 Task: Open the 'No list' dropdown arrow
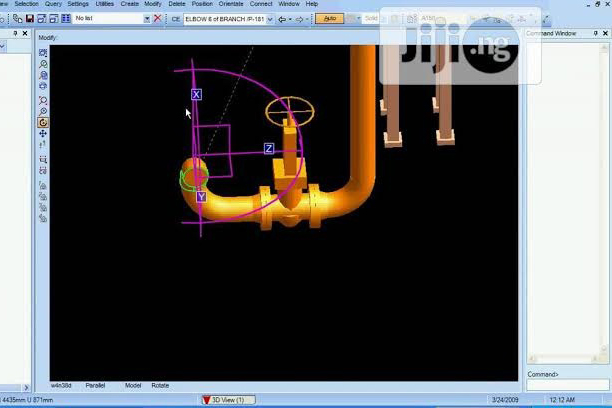tap(147, 19)
